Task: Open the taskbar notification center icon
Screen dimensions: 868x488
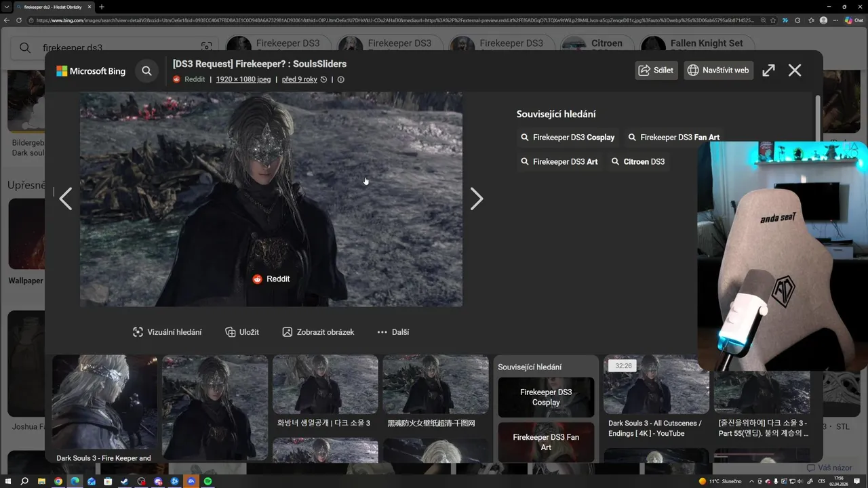Action: (857, 481)
